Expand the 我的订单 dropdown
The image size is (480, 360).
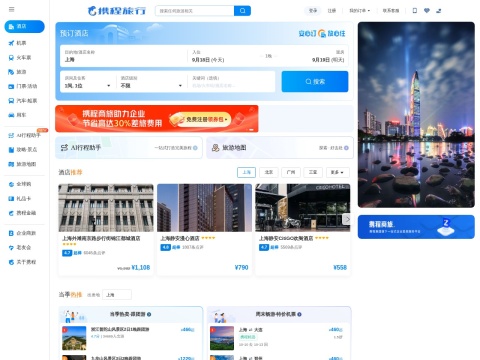[x=359, y=11]
